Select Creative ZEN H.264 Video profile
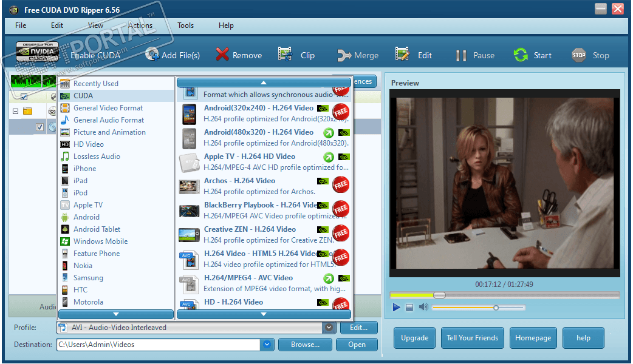The image size is (633, 364). 264,235
